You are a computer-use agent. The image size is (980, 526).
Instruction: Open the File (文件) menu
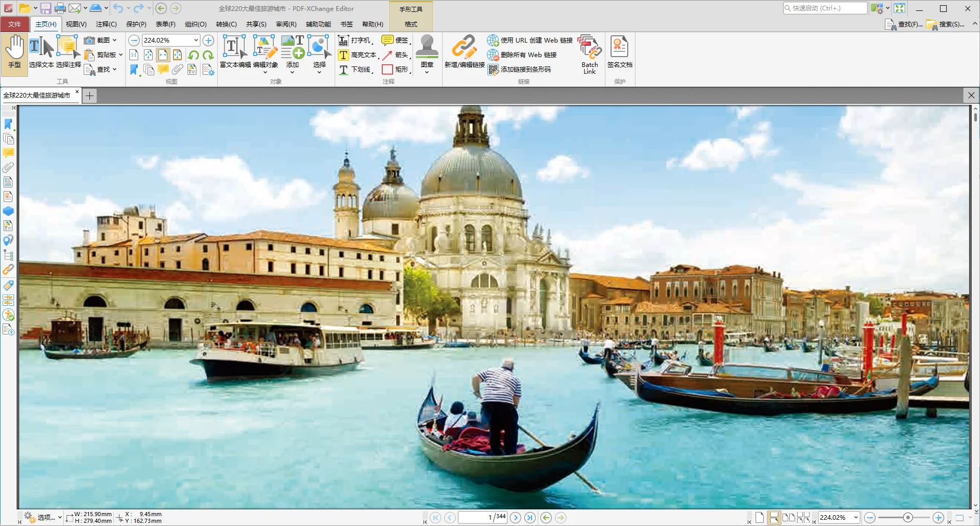15,24
